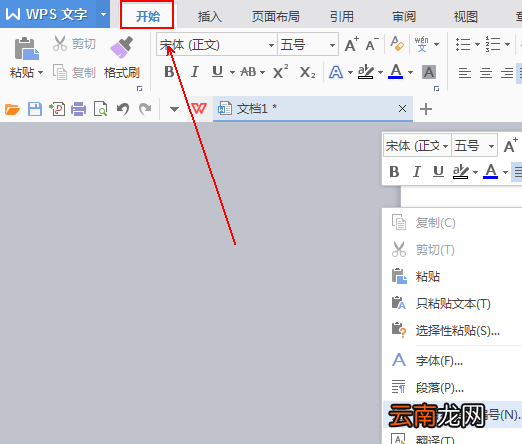Click the Print icon in quick toolbar
Screen dimensions: 522x444
78,109
